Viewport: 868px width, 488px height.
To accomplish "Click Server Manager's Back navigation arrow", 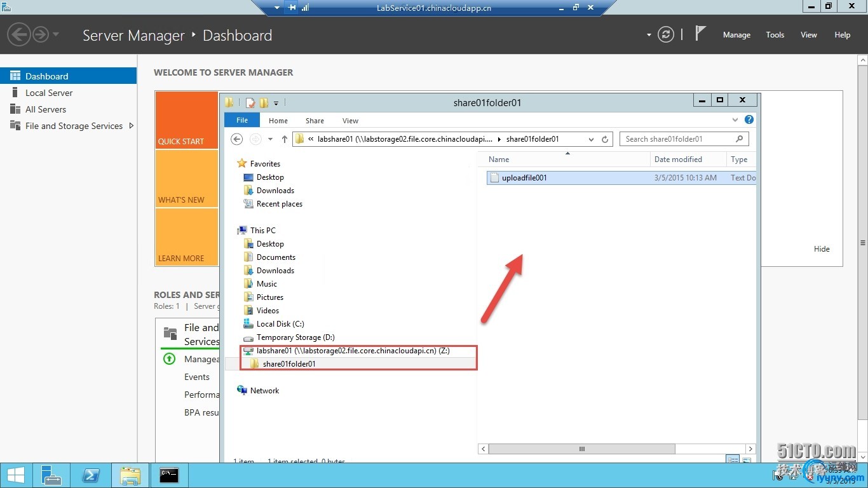I will click(19, 34).
